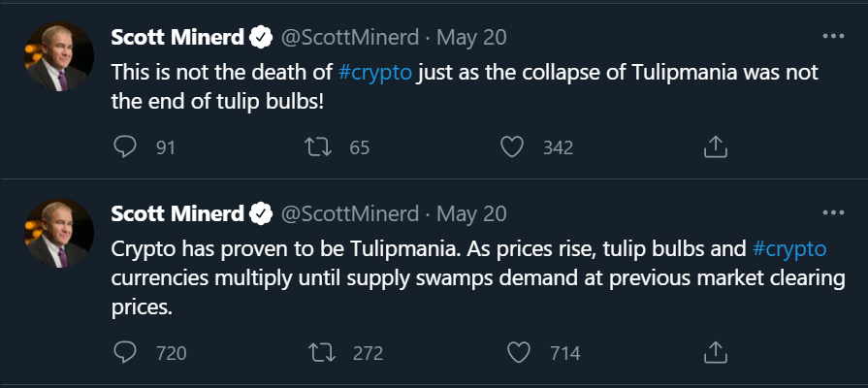This screenshot has width=868, height=388.
Task: Share the first tweet about tulip bulbs
Action: pyautogui.click(x=714, y=146)
